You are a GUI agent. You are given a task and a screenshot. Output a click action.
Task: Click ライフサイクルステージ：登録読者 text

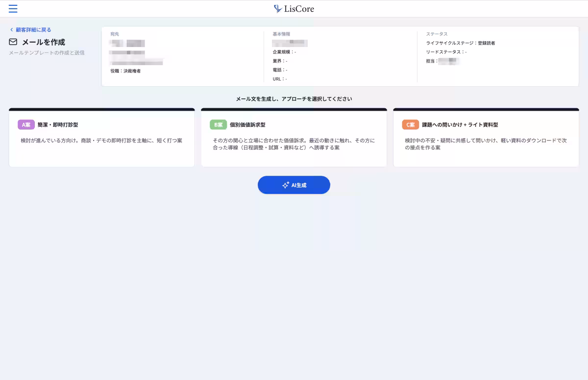click(461, 43)
